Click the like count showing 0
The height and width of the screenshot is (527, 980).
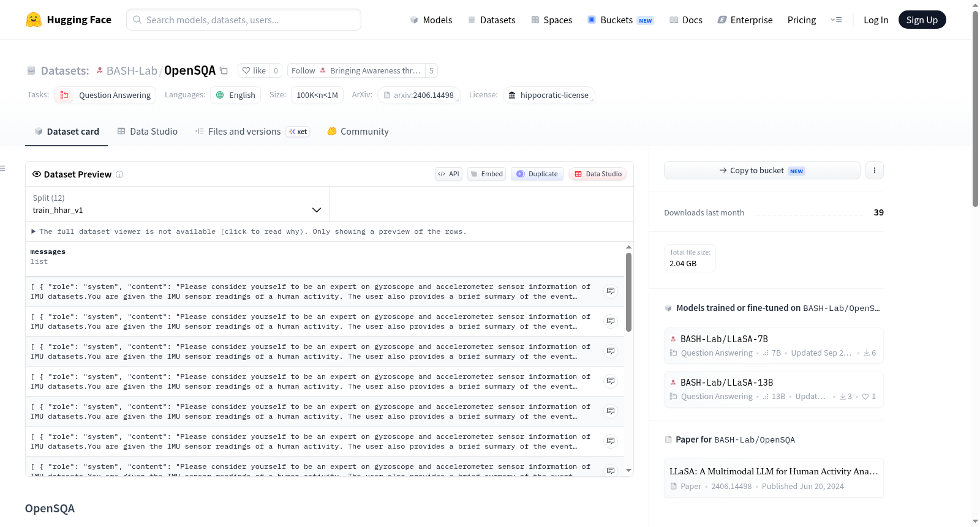click(x=276, y=70)
